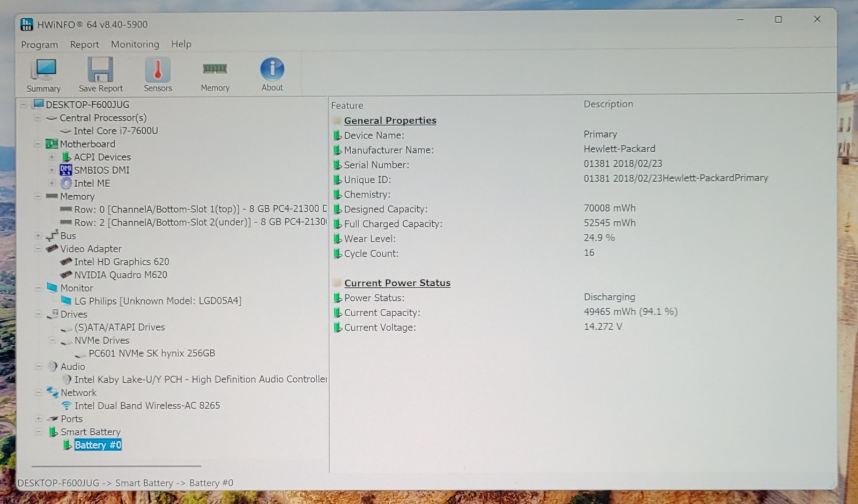Click the SMBIOS DMI icon
The image size is (858, 504).
(66, 170)
